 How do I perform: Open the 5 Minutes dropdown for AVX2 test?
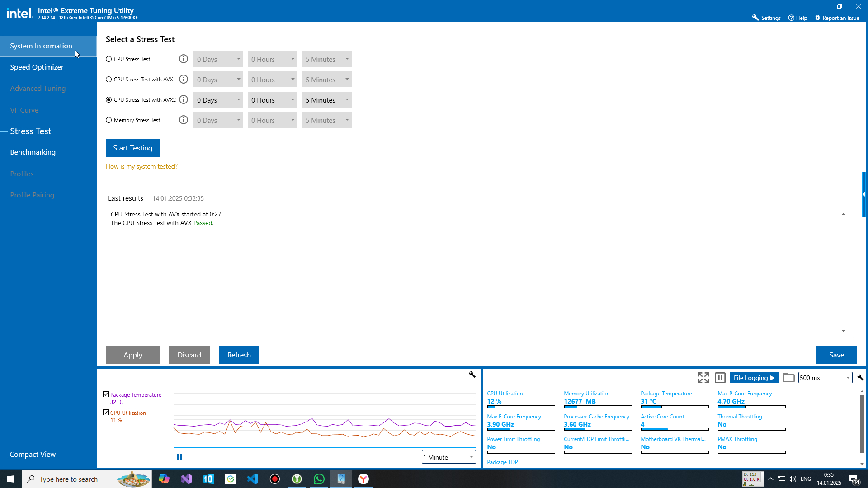tap(326, 100)
